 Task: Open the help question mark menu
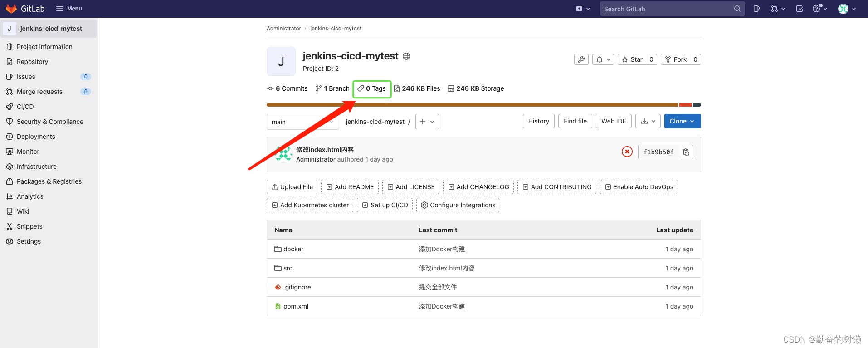click(820, 9)
